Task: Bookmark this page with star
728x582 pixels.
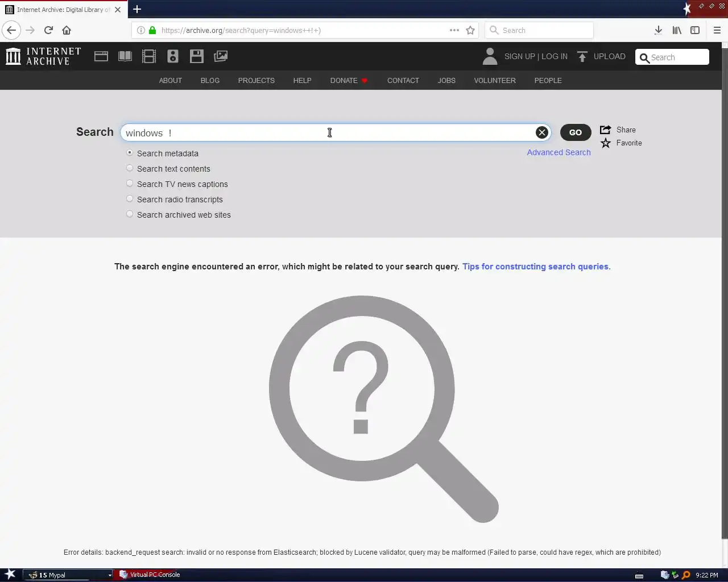Action: tap(470, 30)
